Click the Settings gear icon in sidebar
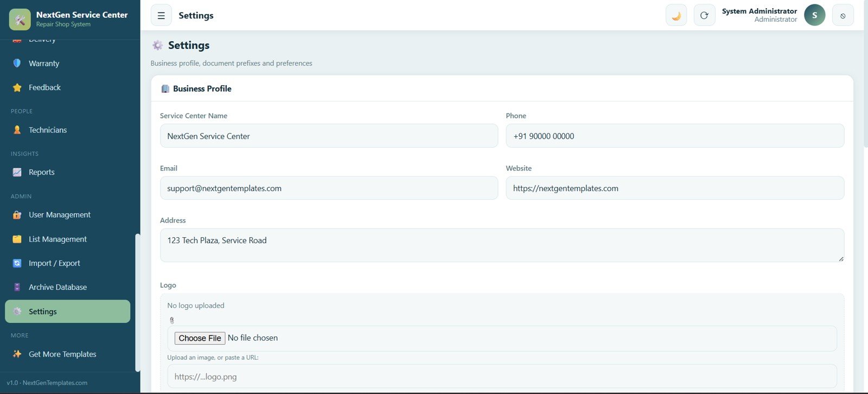This screenshot has height=394, width=868. [17, 312]
